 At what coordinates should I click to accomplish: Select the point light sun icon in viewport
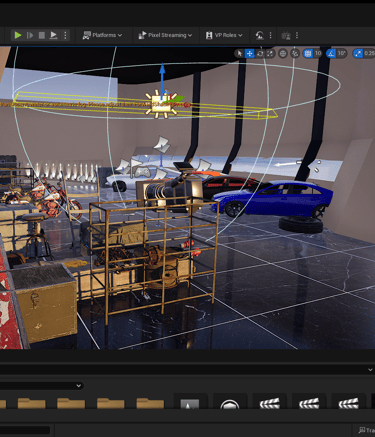point(161,104)
